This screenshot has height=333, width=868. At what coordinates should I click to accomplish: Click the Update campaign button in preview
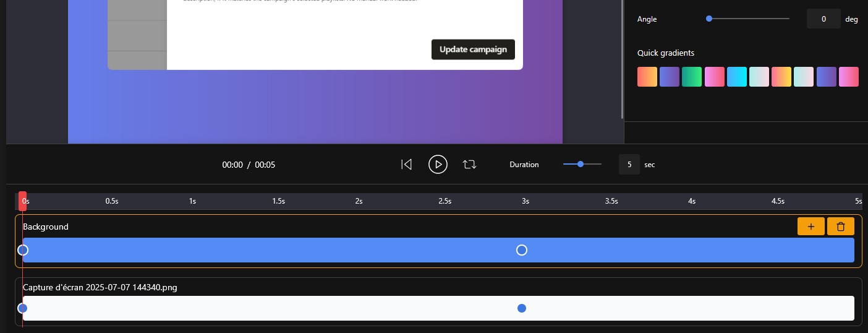(x=473, y=50)
